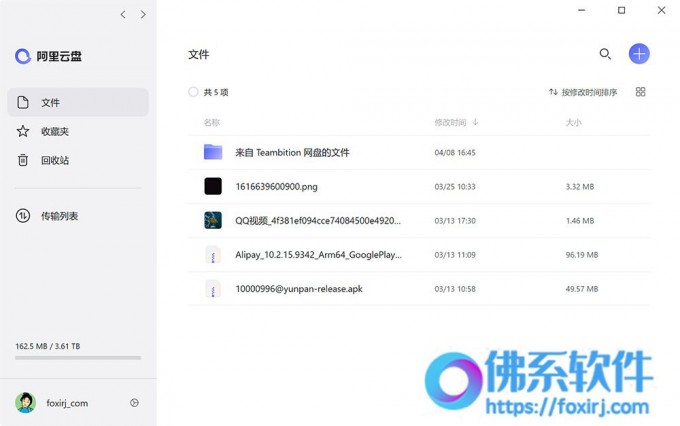Click the blue folder icon for the Teambition row

(213, 152)
